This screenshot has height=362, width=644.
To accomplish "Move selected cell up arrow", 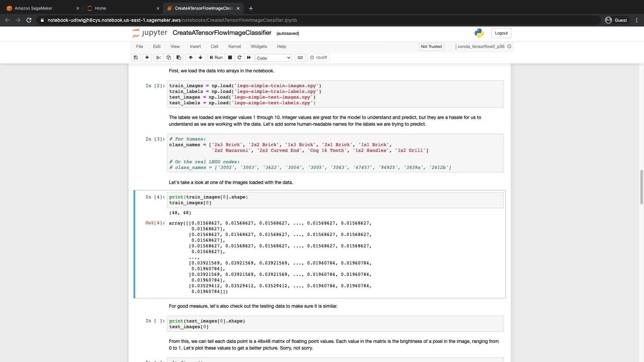I will pyautogui.click(x=191, y=58).
